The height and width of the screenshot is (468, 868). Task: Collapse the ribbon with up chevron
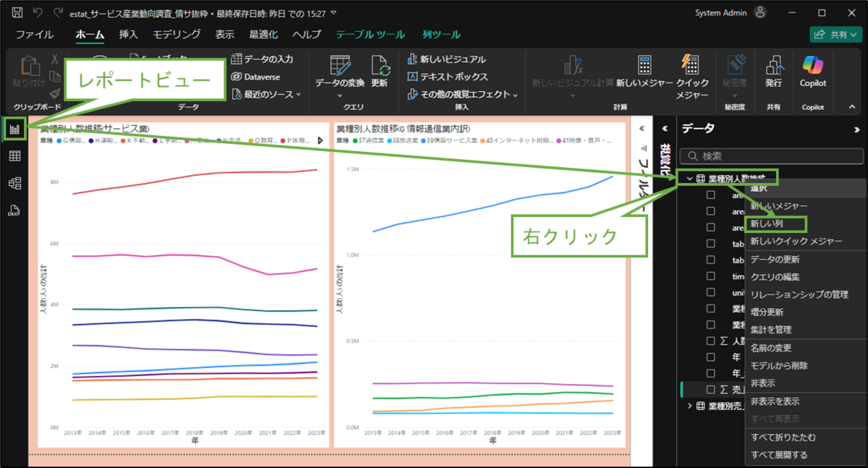851,106
